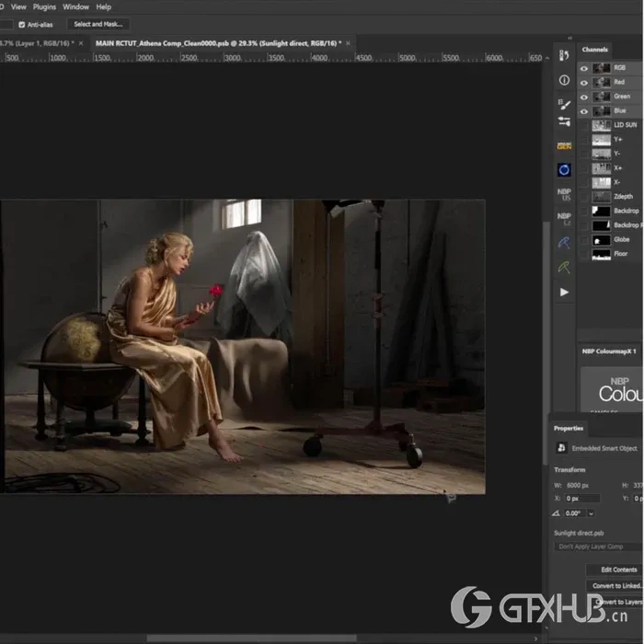This screenshot has width=644, height=644.
Task: Toggle the Anti-alias checkbox
Action: pyautogui.click(x=20, y=24)
